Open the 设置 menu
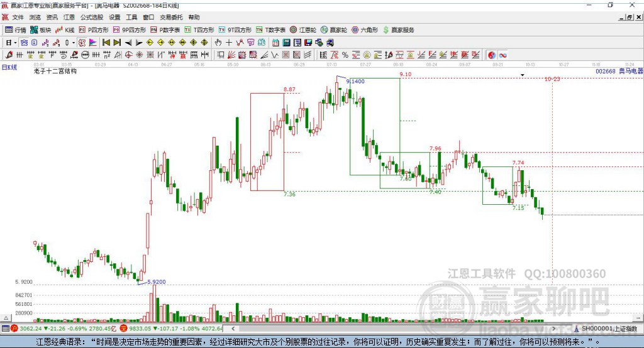The height and width of the screenshot is (348, 644). (x=114, y=17)
